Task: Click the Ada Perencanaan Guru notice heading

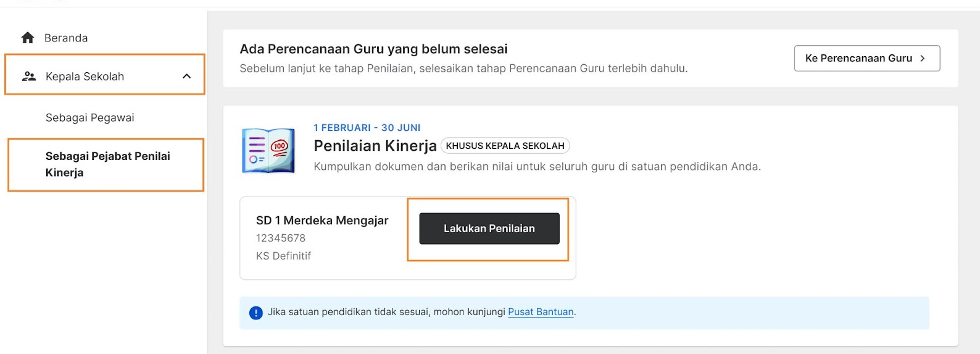Action: pos(373,49)
